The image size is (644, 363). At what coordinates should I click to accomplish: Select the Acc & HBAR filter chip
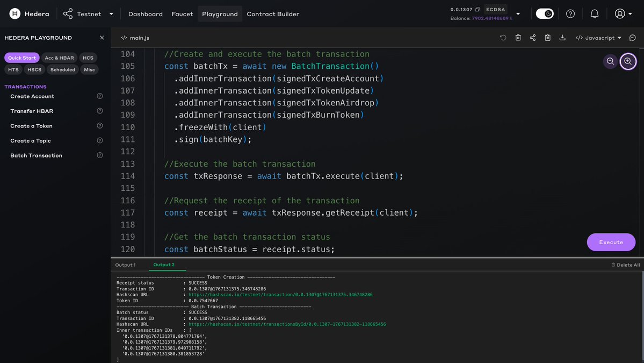point(59,58)
